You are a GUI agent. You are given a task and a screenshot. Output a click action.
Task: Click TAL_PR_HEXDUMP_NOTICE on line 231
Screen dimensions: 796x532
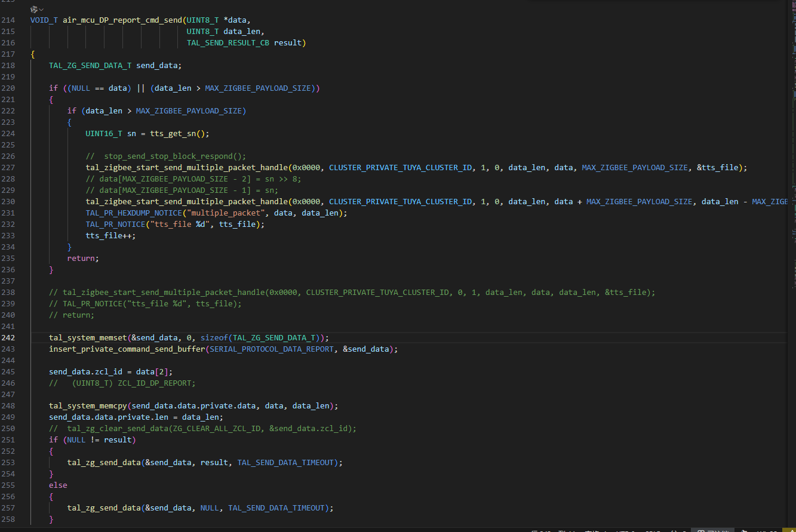134,213
